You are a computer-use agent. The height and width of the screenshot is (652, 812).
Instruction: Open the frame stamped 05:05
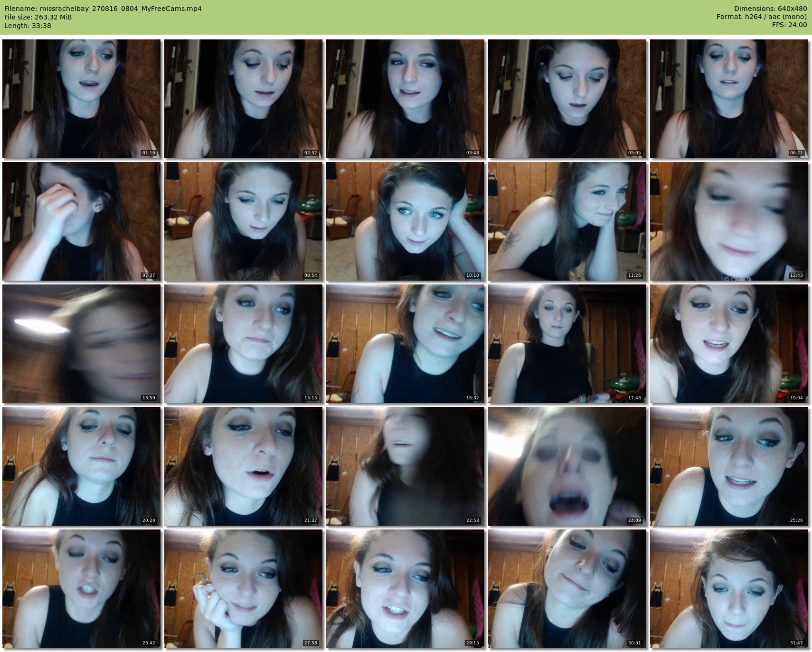[x=567, y=99]
